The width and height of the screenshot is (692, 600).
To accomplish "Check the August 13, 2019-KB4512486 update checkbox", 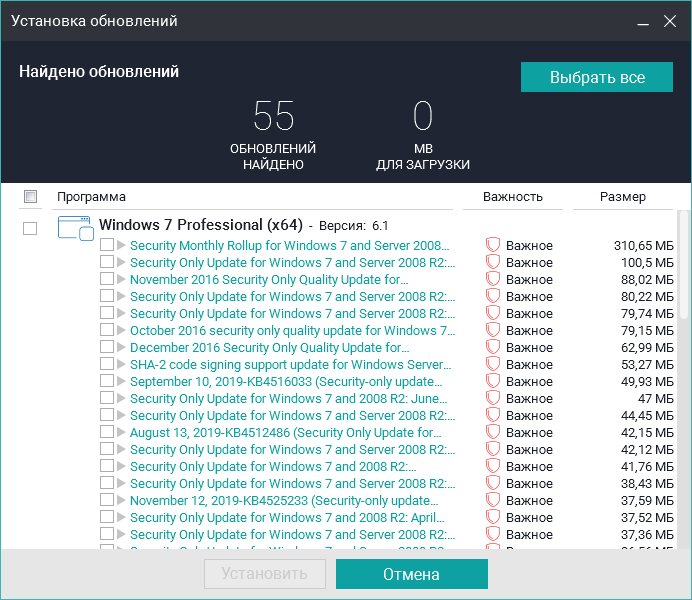I will click(107, 431).
